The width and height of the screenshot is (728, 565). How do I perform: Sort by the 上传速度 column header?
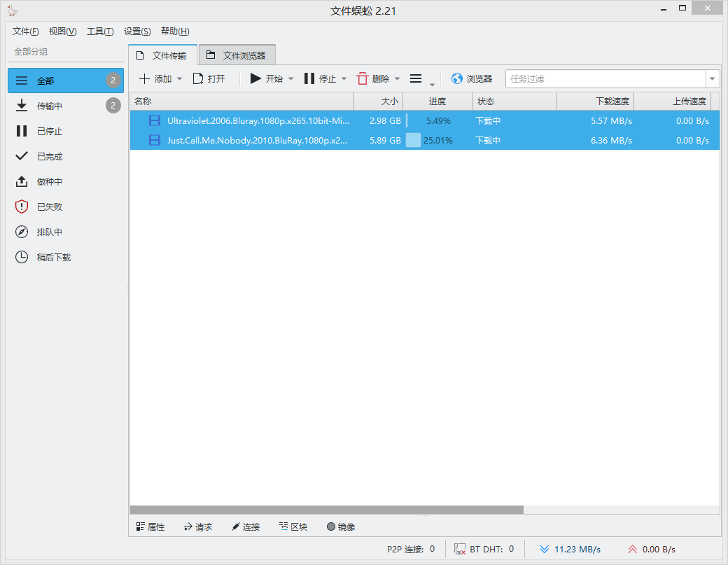(x=672, y=102)
